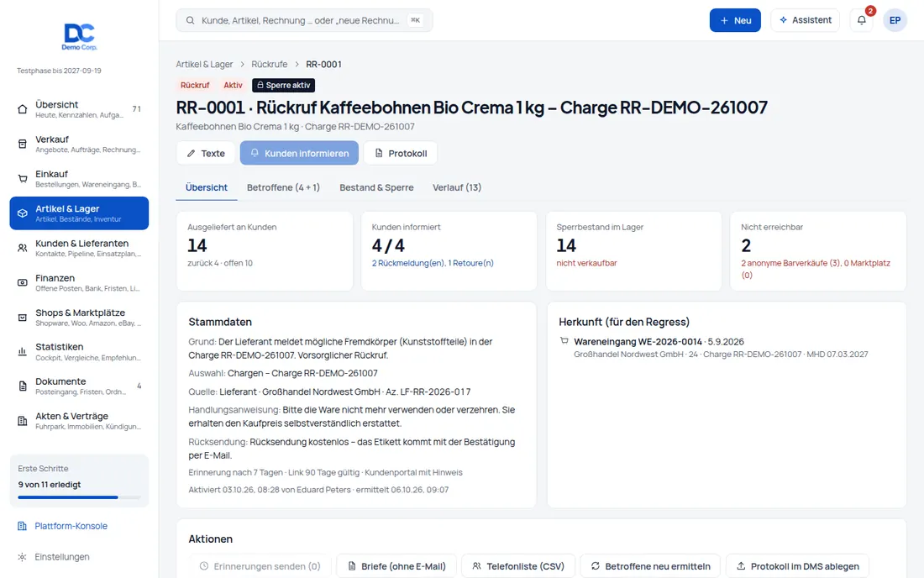This screenshot has width=924, height=578.
Task: Open notifications via the bell icon
Action: click(x=862, y=20)
